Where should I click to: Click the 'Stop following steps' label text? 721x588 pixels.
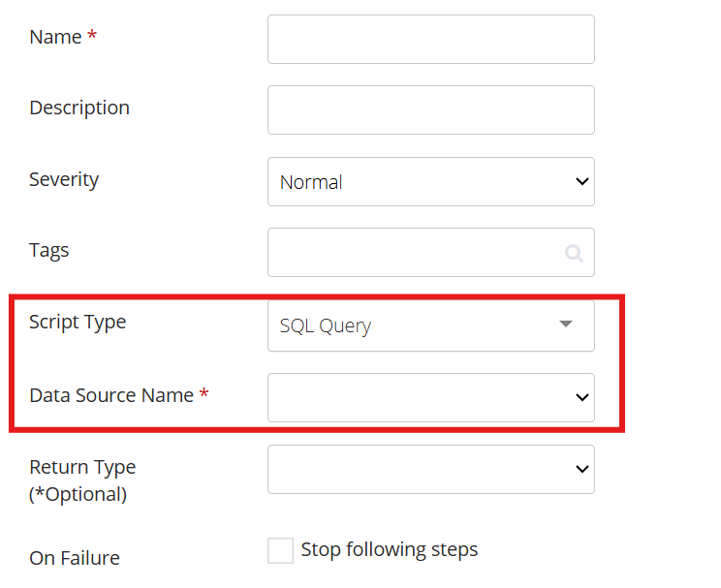tap(389, 550)
